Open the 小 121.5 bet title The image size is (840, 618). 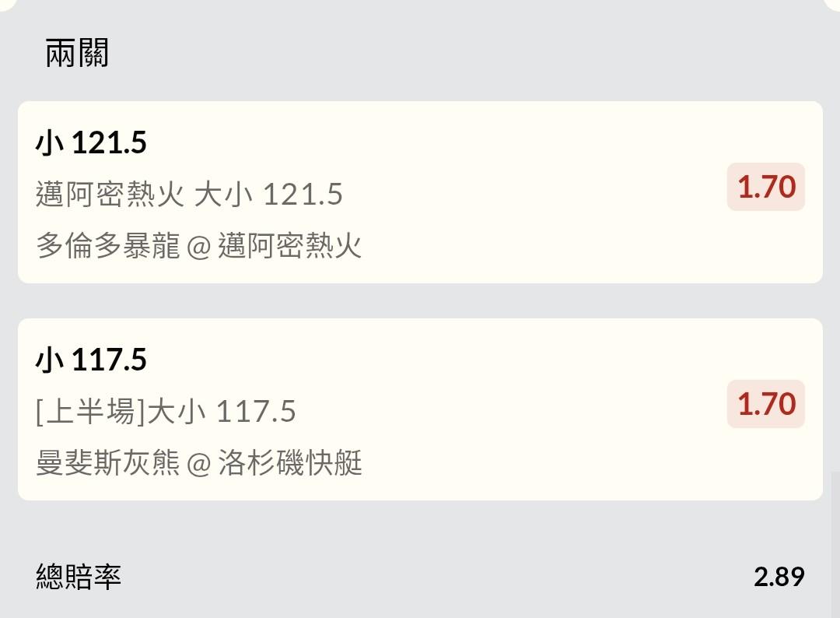tap(91, 143)
